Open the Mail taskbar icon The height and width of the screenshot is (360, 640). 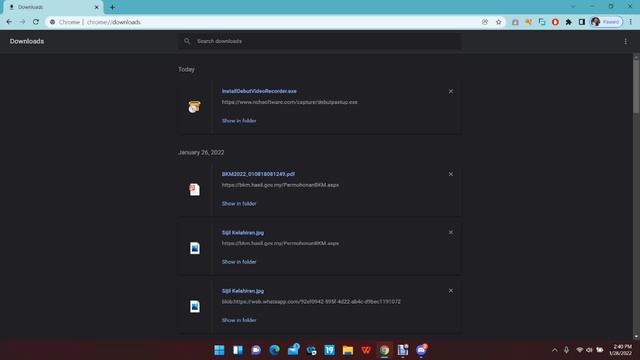[293, 350]
